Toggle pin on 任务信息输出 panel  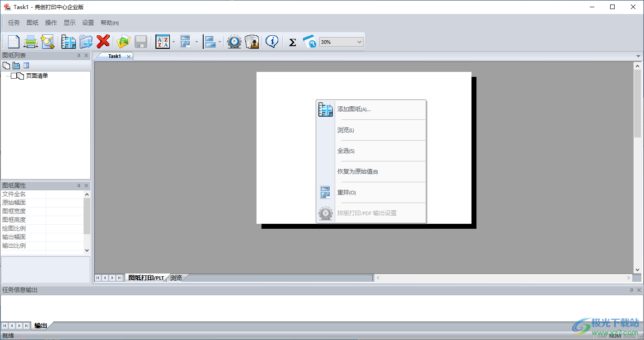pos(631,290)
